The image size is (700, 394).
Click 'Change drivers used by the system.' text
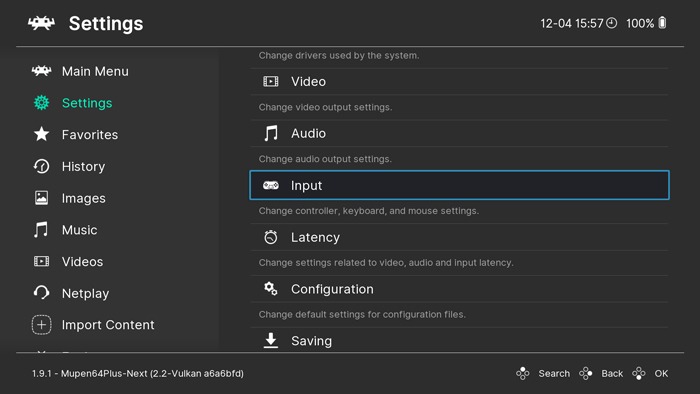tap(339, 55)
